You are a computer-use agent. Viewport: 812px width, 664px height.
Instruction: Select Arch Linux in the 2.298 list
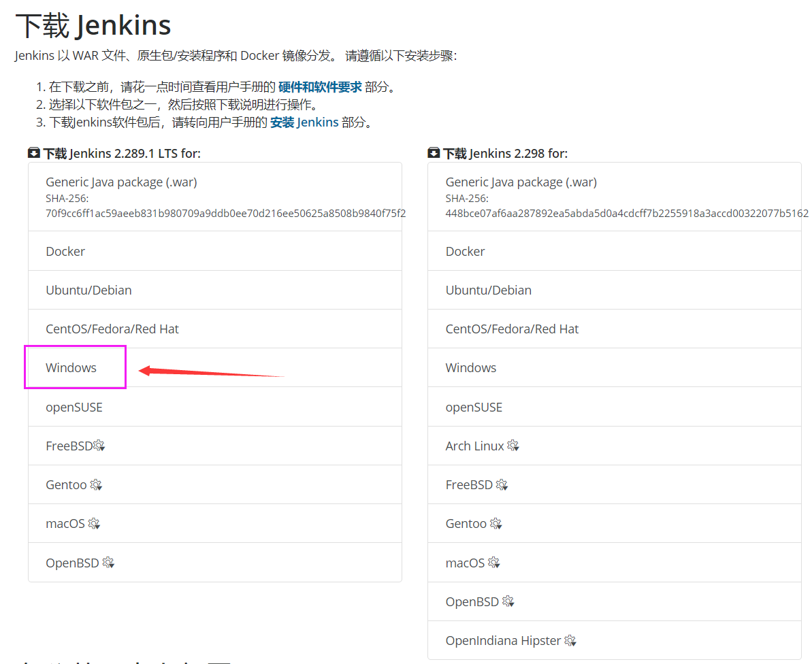pos(615,446)
